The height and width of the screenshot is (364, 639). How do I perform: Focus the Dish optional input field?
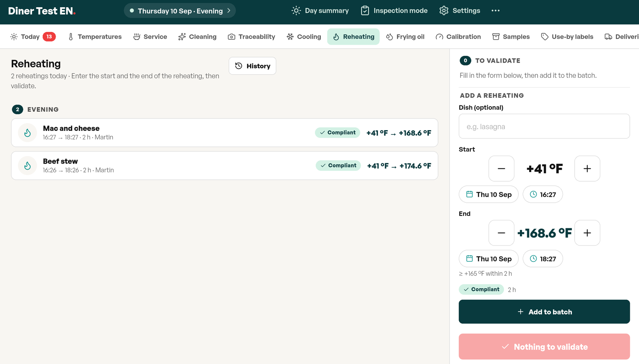coord(544,126)
